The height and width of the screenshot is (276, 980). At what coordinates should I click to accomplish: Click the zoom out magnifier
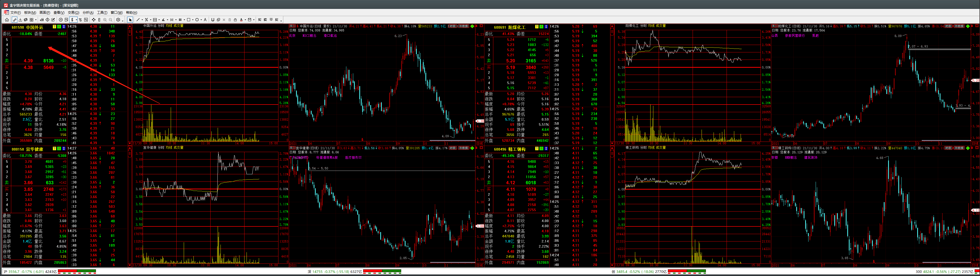tap(111, 20)
